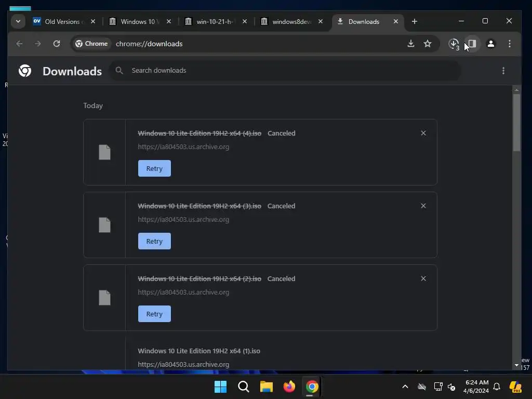Click the search magnifier in downloads bar
532x399 pixels.
pyautogui.click(x=119, y=71)
